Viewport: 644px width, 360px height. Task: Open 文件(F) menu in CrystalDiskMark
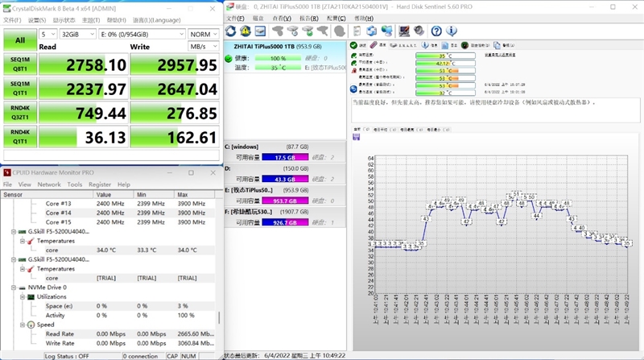pos(12,20)
